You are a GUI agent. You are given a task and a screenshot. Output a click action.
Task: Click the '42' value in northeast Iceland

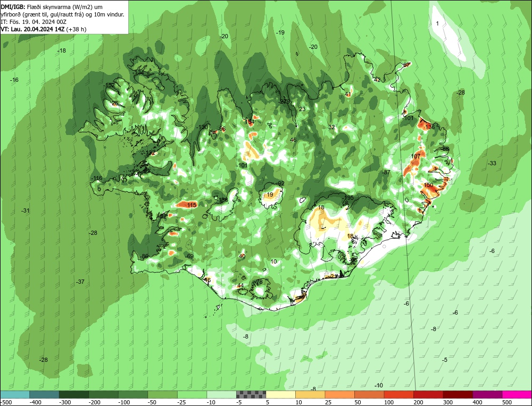click(x=377, y=80)
